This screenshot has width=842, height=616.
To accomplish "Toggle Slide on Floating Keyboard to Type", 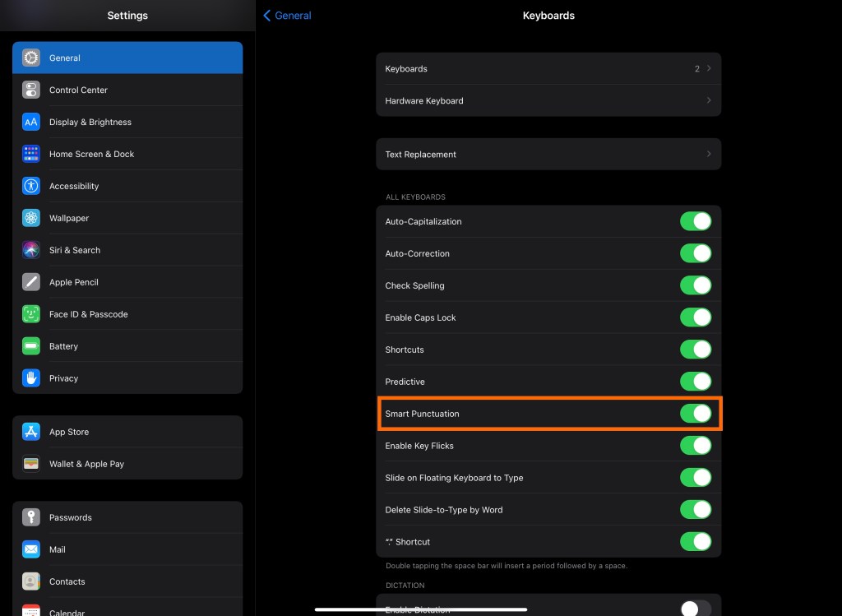I will tap(696, 477).
